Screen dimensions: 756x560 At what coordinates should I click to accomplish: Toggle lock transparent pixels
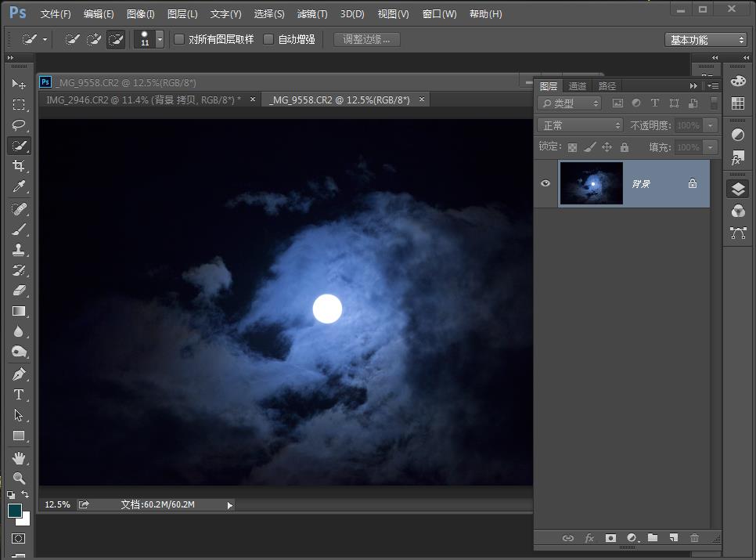(572, 147)
